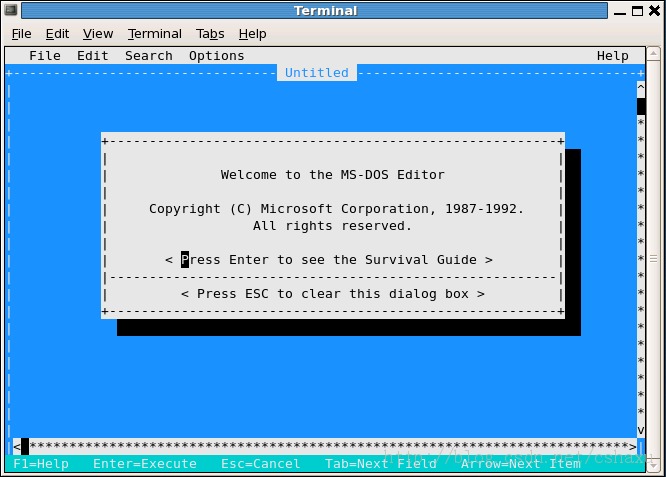
Task: Open the MS-DOS Editor Options menu
Action: tap(217, 56)
